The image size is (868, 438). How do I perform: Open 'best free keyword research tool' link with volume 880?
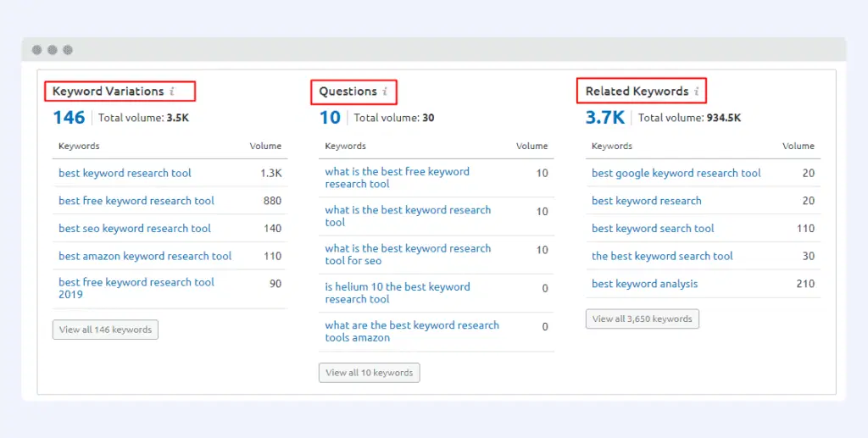(136, 201)
